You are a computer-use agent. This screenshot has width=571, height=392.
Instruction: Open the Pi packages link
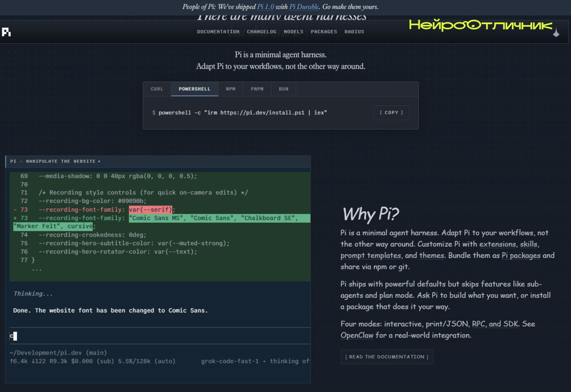[521, 256]
